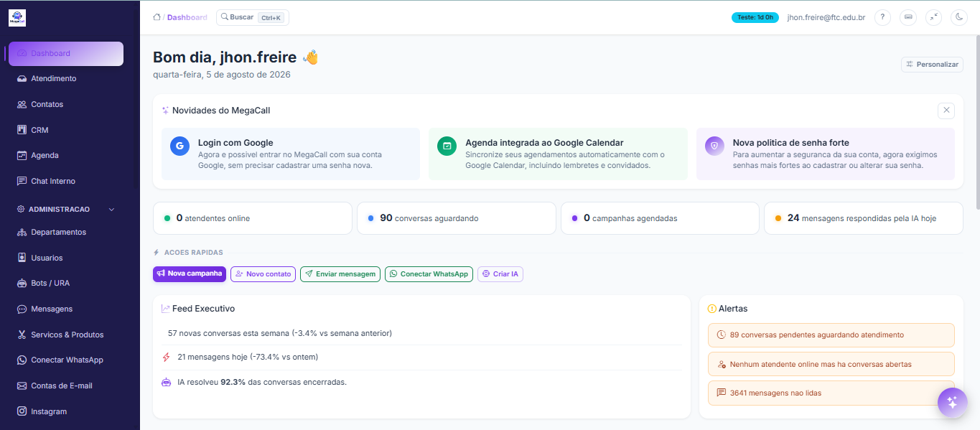The height and width of the screenshot is (430, 980).
Task: Open the 90 conversas aguardando card
Action: 457,218
